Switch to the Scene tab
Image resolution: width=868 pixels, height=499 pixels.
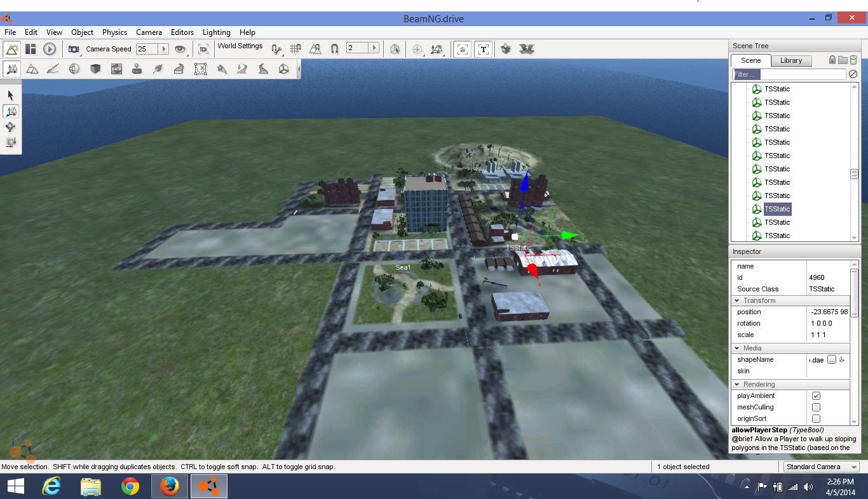[x=751, y=60]
